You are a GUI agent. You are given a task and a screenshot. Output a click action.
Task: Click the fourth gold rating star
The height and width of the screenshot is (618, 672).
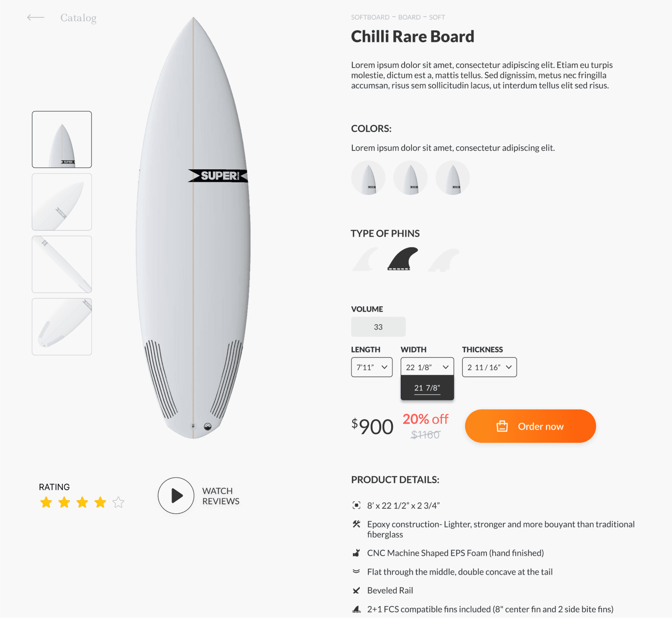(100, 503)
